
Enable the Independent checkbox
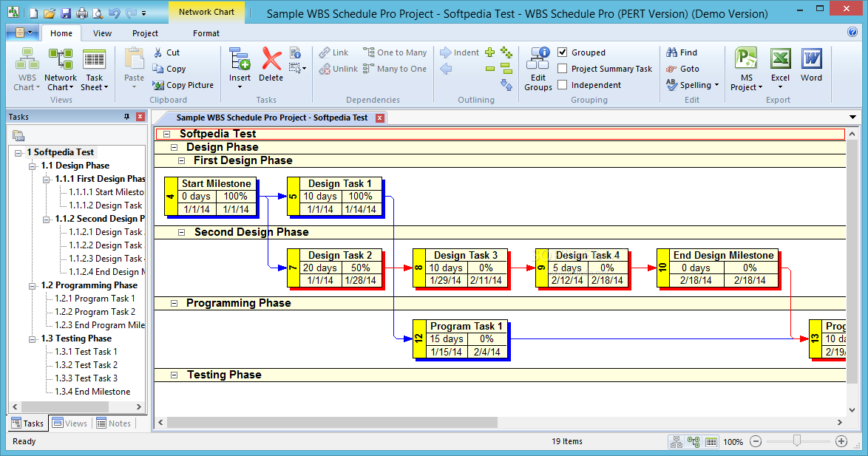click(563, 85)
